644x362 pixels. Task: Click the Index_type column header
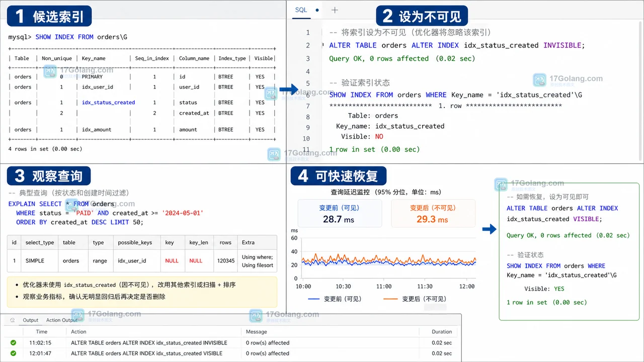pos(232,58)
